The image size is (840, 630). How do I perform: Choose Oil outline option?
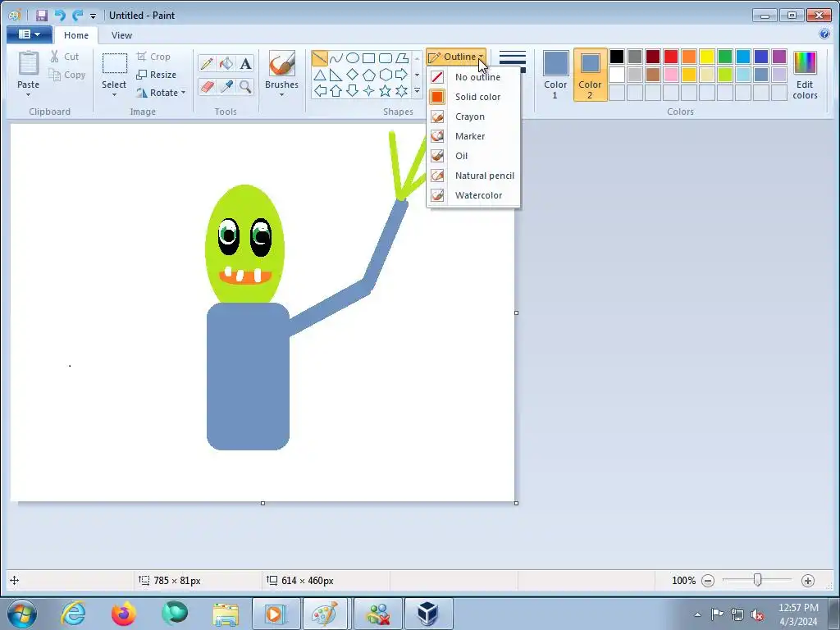pos(473,156)
